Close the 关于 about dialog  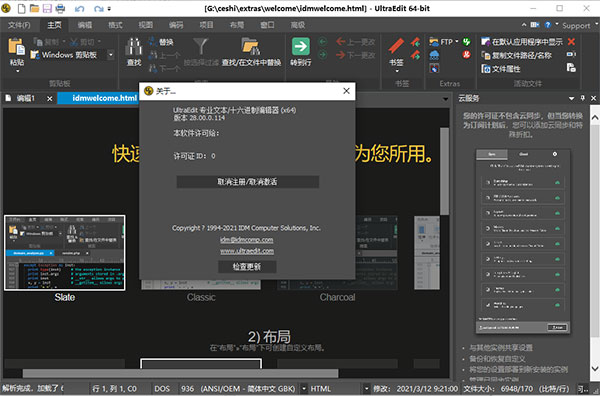click(x=346, y=91)
